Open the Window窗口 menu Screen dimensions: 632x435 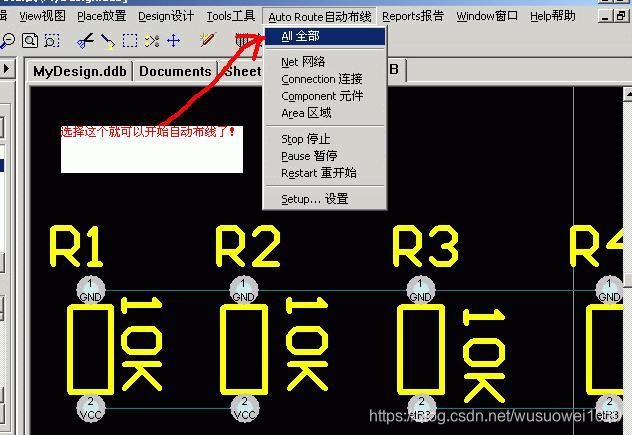[487, 16]
